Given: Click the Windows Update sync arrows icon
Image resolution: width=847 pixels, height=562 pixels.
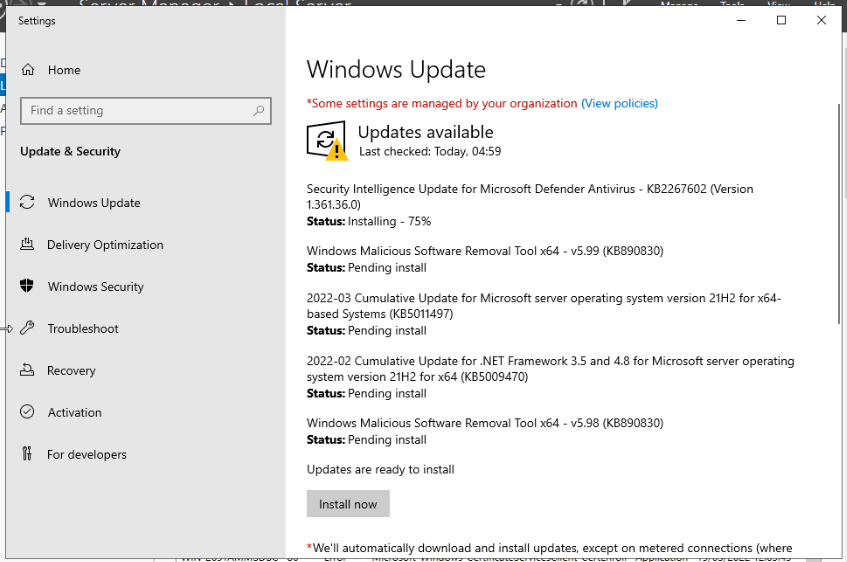Looking at the screenshot, I should click(x=27, y=202).
